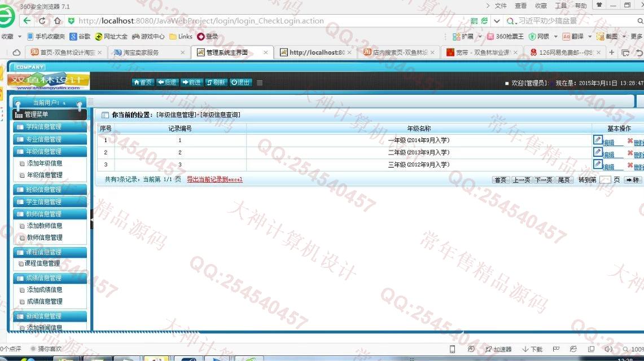
Task: Jump to 尾页 in pagination
Action: coord(564,180)
